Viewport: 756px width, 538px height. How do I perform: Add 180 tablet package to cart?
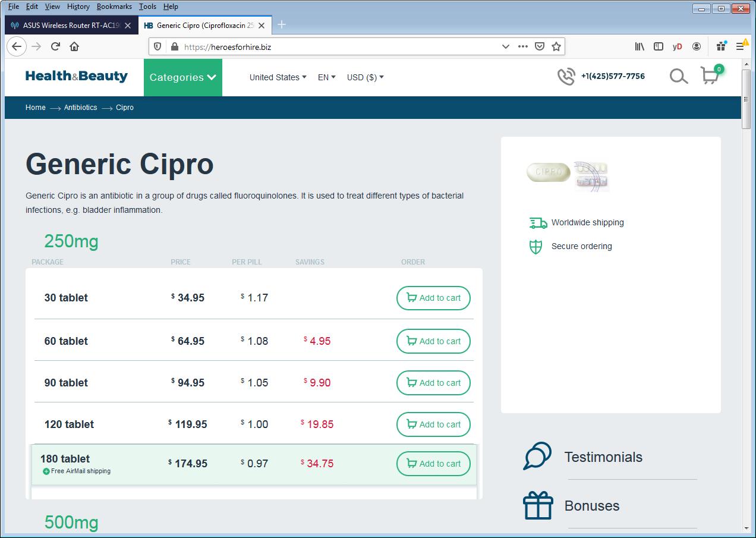[x=433, y=464]
